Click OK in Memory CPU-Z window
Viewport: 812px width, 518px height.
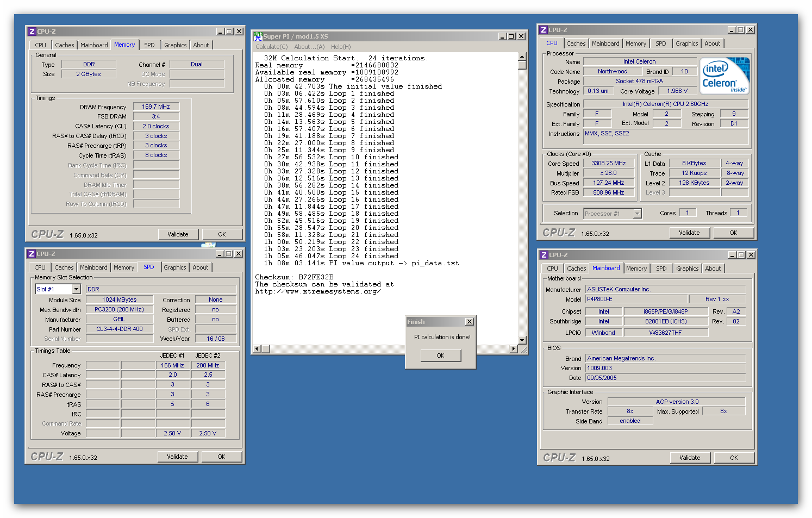tap(222, 234)
